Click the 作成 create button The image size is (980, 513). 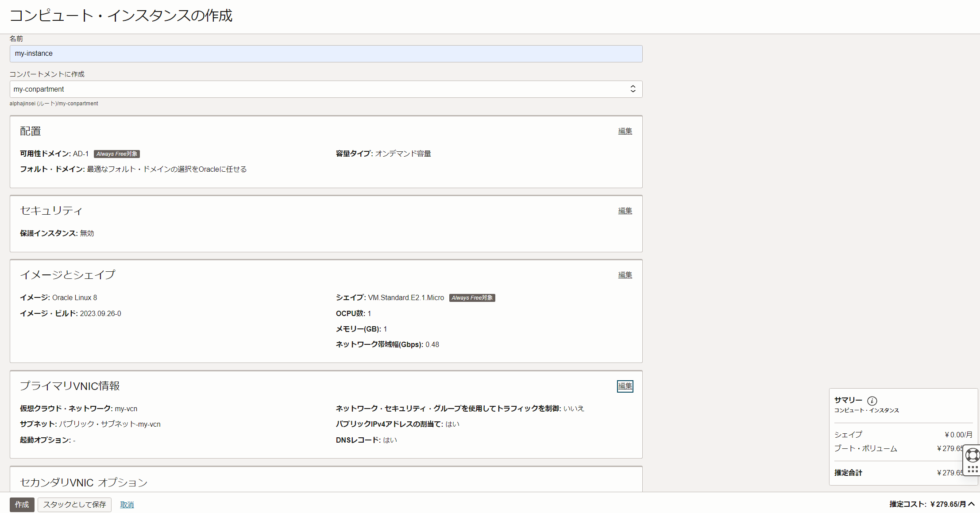22,505
